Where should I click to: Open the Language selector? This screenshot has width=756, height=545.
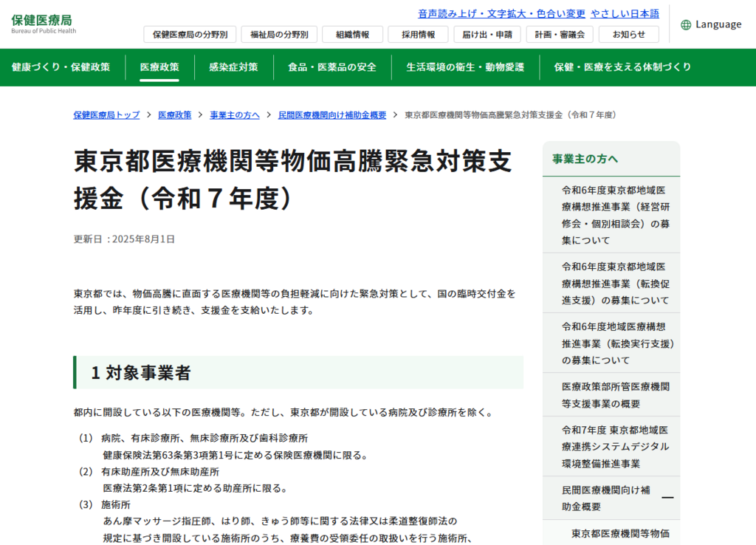tap(711, 24)
